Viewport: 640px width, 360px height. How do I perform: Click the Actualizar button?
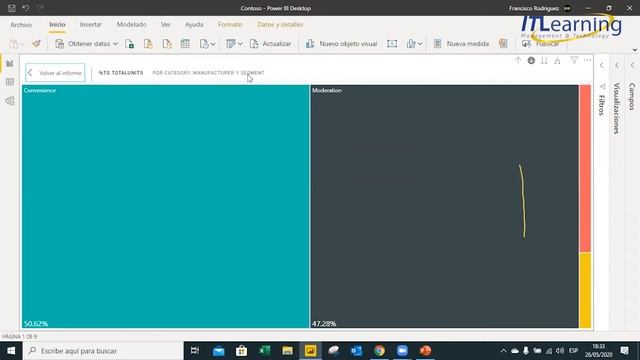click(271, 44)
